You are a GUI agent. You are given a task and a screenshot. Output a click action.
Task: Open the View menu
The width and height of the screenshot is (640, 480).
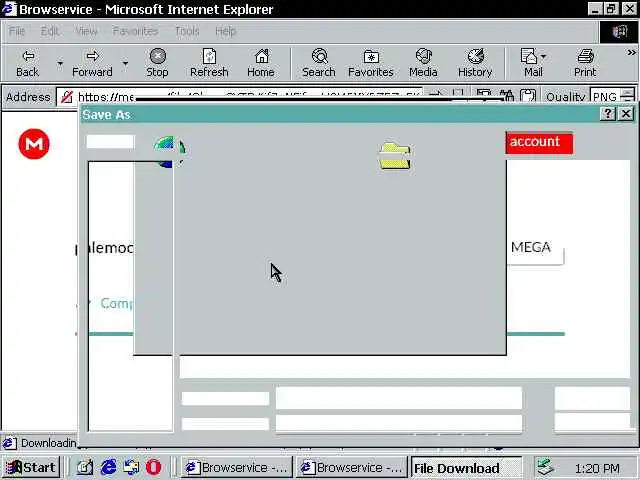click(86, 31)
